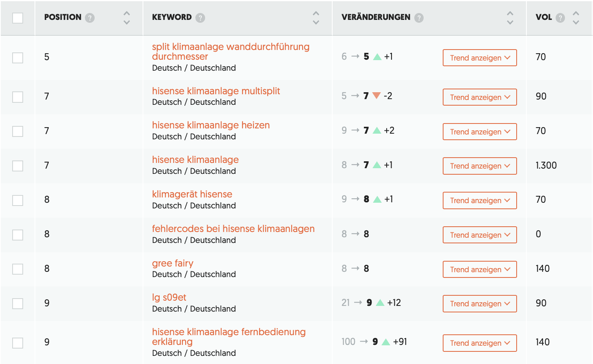Viewport: 593px width, 364px height.
Task: Check the box for hisense klimaanlage multisplit
Action: [x=17, y=97]
